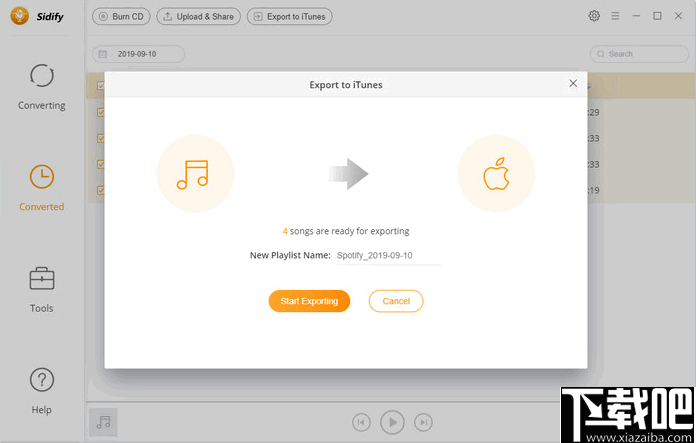
Task: Skip to next track
Action: 423,422
